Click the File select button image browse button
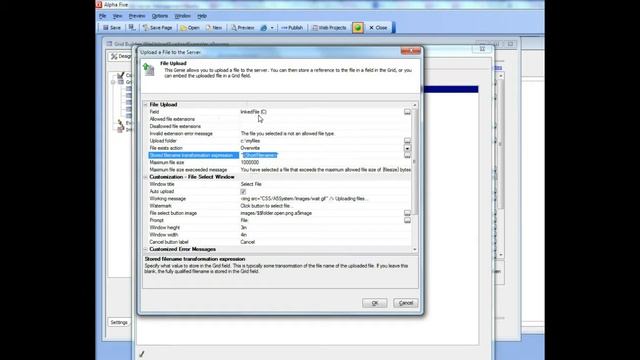This screenshot has height=360, width=640. pos(407,213)
